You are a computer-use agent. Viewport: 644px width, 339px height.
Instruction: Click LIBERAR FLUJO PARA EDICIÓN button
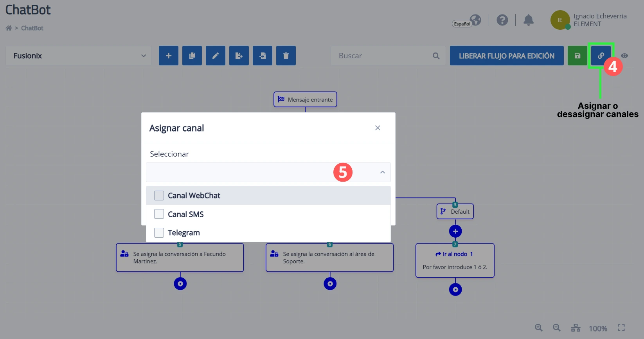pyautogui.click(x=507, y=56)
